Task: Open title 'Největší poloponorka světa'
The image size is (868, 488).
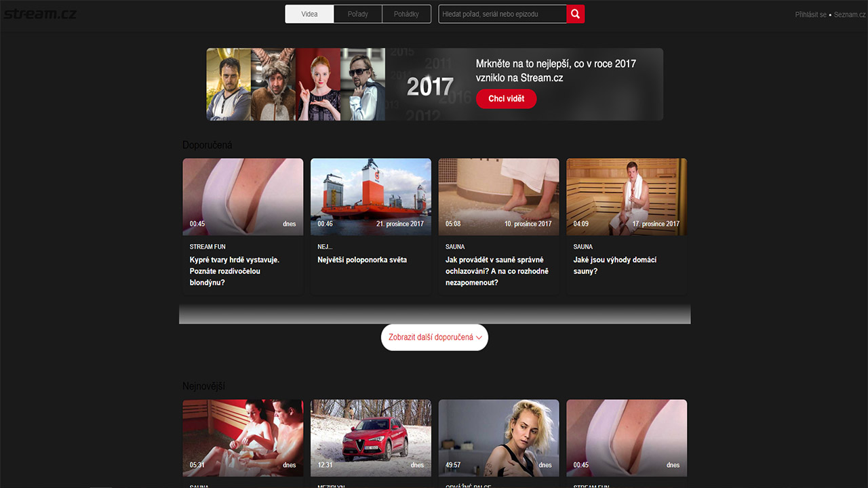Action: (362, 260)
